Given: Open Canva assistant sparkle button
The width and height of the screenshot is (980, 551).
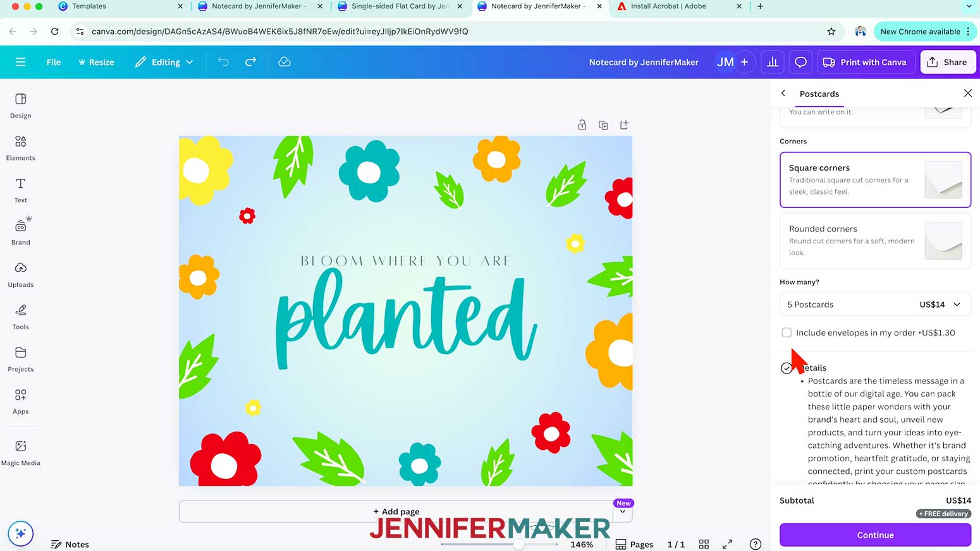Looking at the screenshot, I should point(20,533).
